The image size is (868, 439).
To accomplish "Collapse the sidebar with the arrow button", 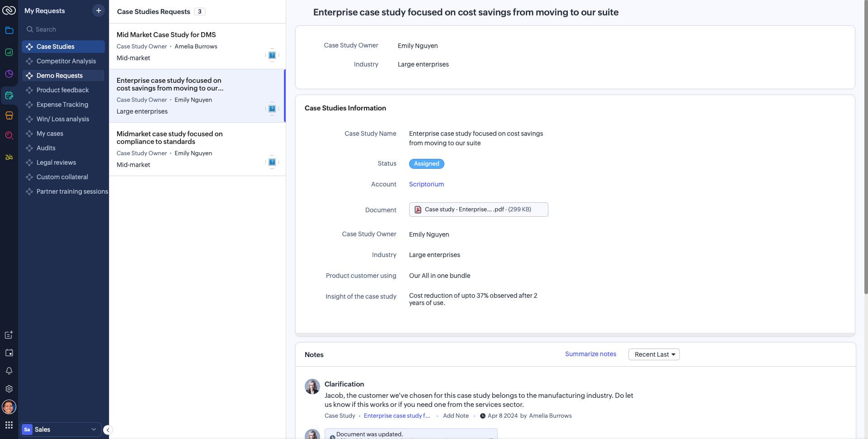I will coord(108,430).
